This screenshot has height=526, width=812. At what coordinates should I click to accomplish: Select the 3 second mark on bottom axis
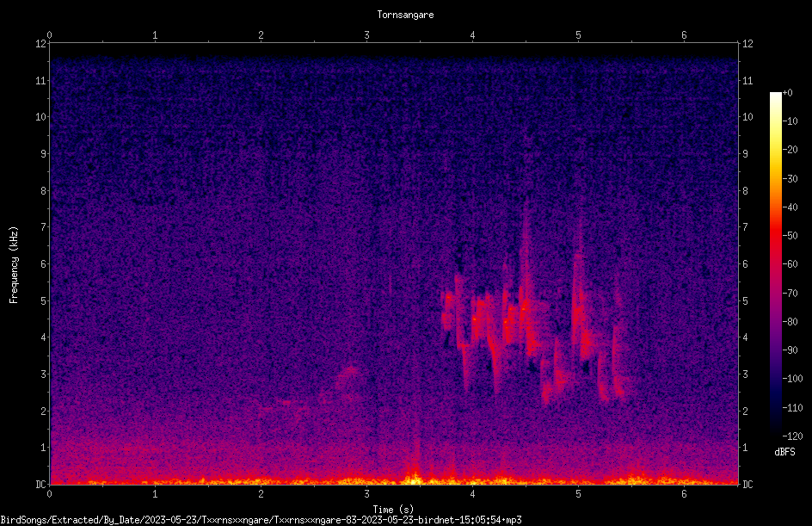click(x=366, y=494)
